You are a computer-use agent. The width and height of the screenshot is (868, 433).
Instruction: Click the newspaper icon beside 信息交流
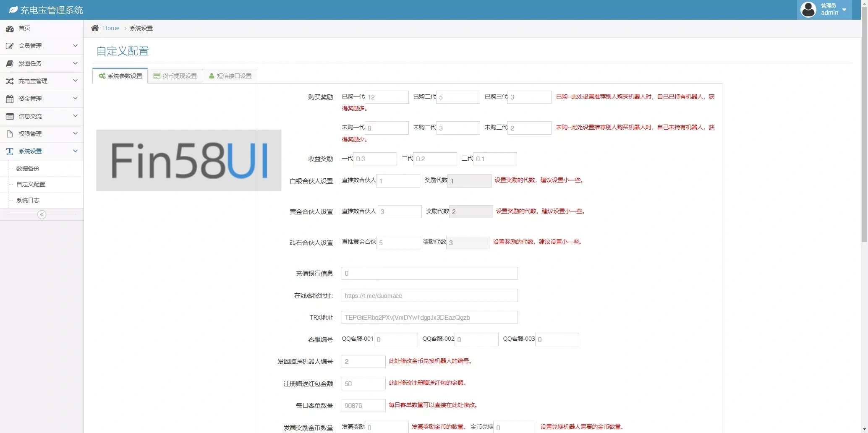(10, 116)
